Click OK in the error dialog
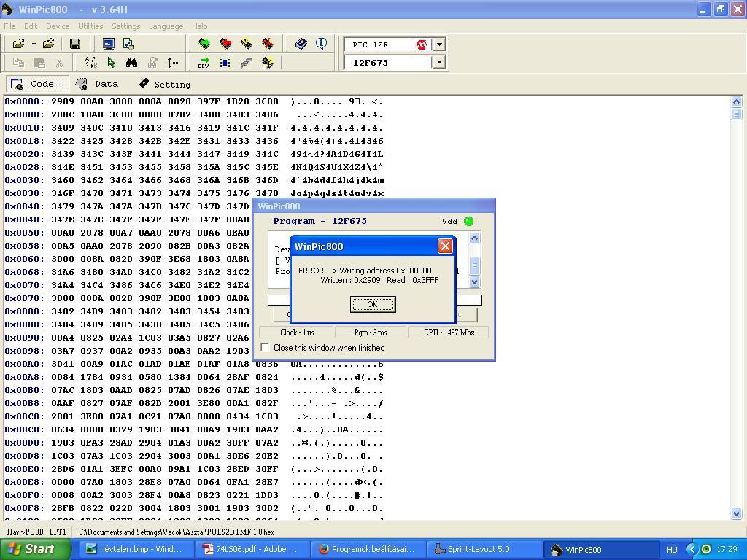Viewport: 747px width, 560px height. point(373,304)
